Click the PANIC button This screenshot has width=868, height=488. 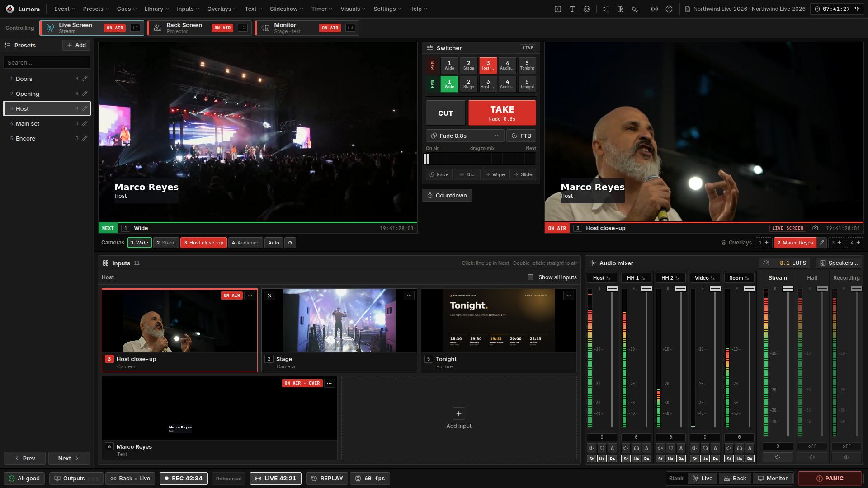830,479
